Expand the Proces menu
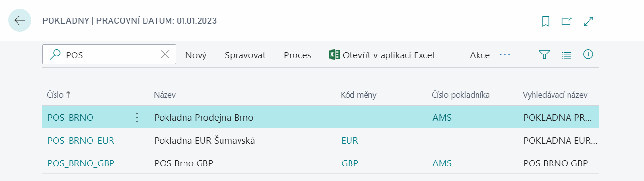Image resolution: width=644 pixels, height=181 pixels. click(x=297, y=55)
